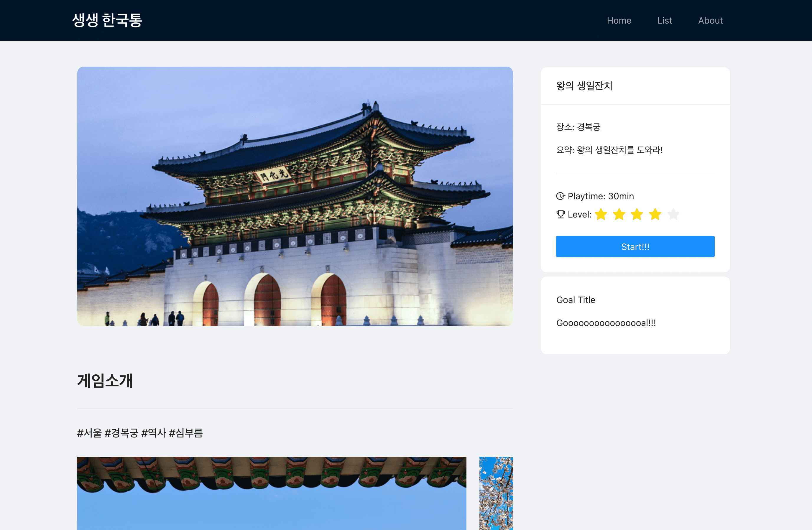812x530 pixels.
Task: Select the gray fifth star to raise level
Action: (673, 215)
